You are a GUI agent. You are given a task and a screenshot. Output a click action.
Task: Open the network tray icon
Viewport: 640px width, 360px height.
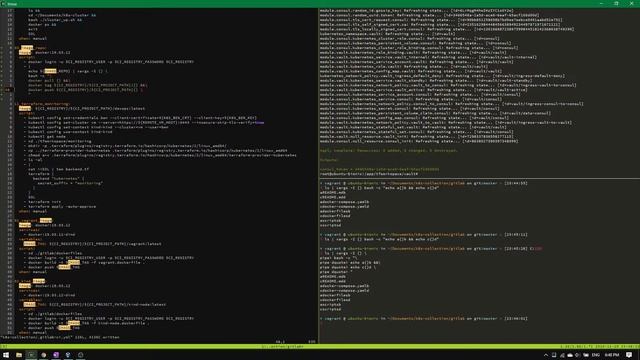(x=562, y=355)
